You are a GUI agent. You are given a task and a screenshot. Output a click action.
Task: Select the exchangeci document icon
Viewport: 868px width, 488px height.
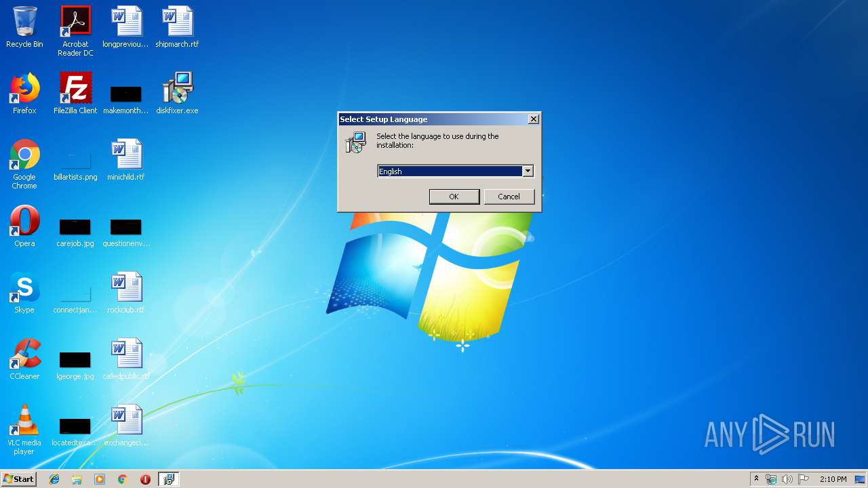pyautogui.click(x=126, y=426)
